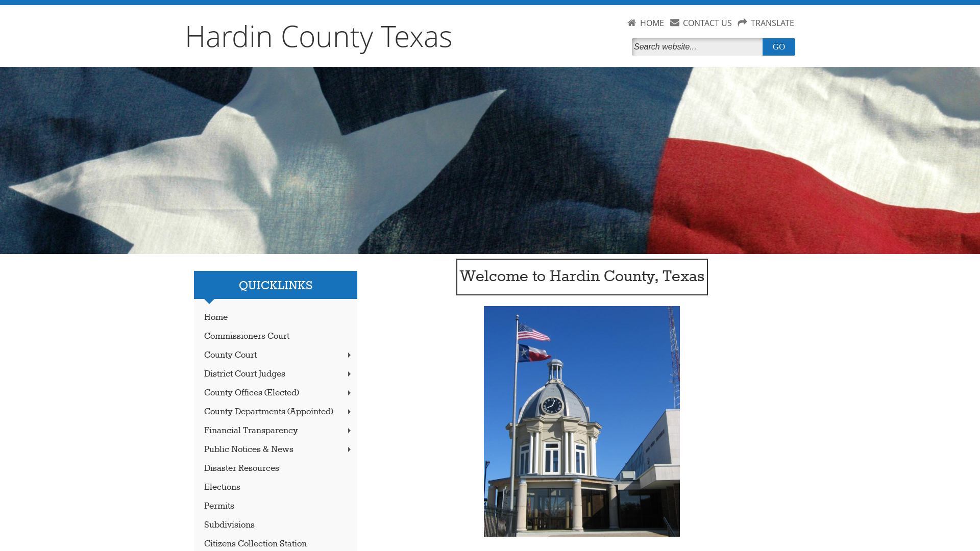Screen dimensions: 980x551
Task: Expand County Departments (Appointed) submenu arrow
Action: coord(349,412)
